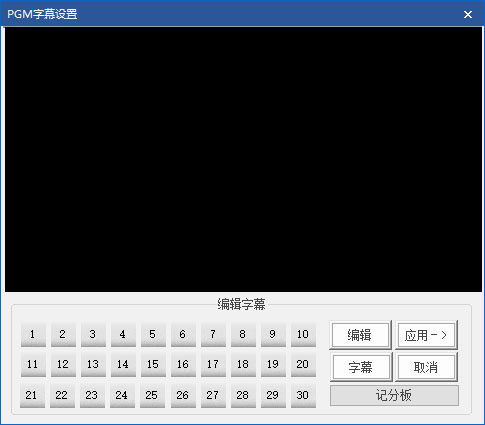Click 取消 to cancel
This screenshot has height=425, width=485.
coord(426,367)
